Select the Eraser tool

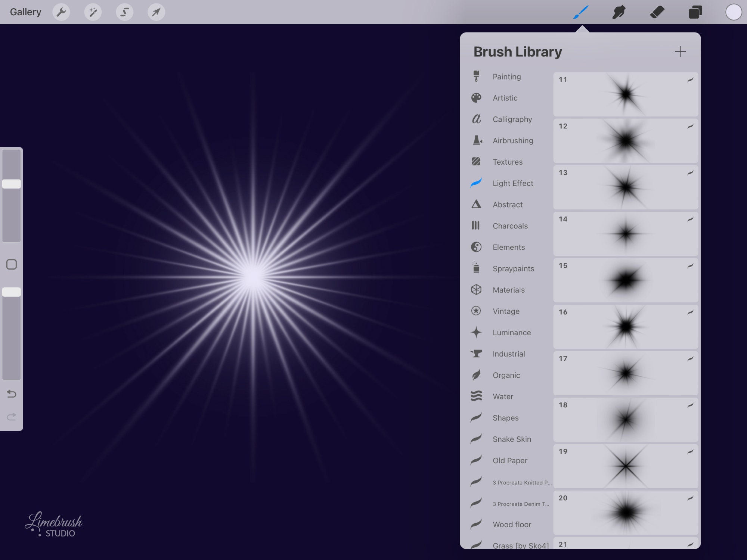658,12
